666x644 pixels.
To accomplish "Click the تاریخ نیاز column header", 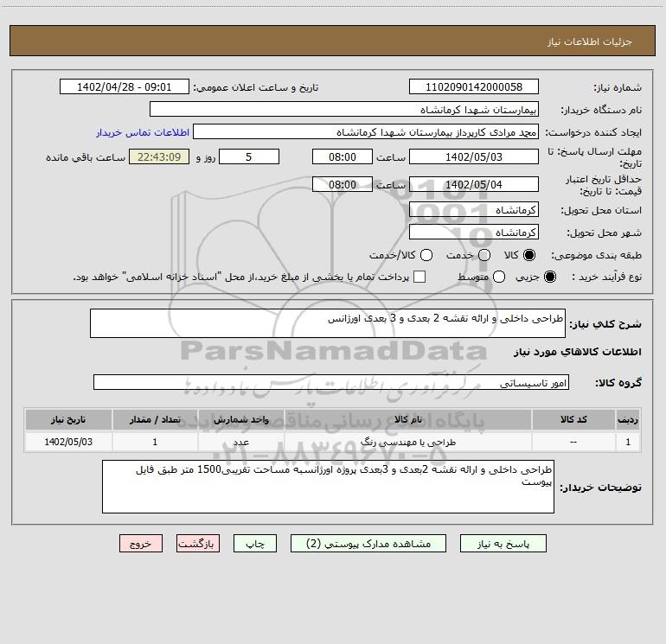I will [68, 419].
